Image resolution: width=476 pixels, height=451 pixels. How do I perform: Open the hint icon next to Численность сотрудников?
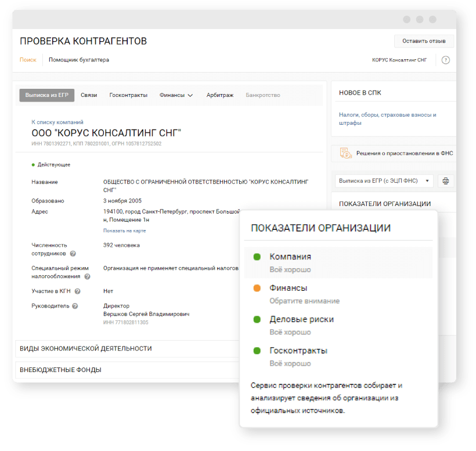(x=73, y=254)
